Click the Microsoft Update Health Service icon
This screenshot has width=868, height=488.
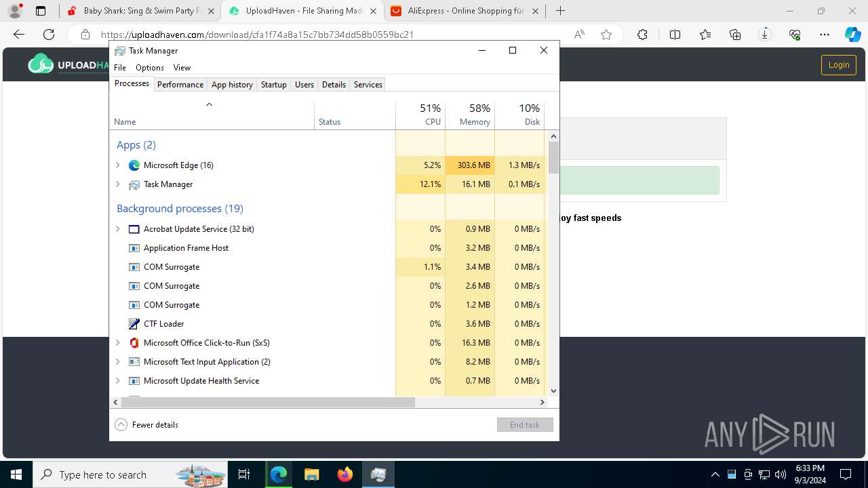134,381
